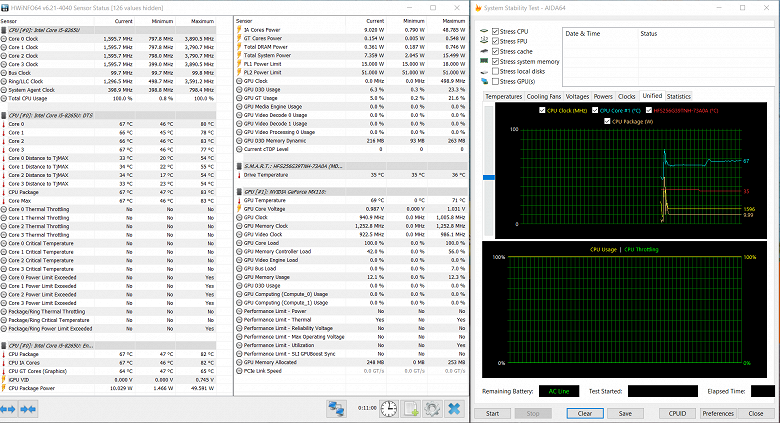780x423 pixels.
Task: Open the Statistics tab
Action: (679, 97)
